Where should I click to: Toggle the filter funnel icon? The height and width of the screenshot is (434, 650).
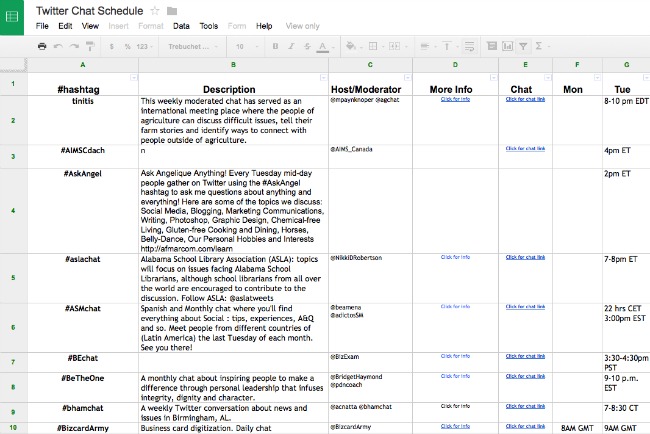coord(523,46)
